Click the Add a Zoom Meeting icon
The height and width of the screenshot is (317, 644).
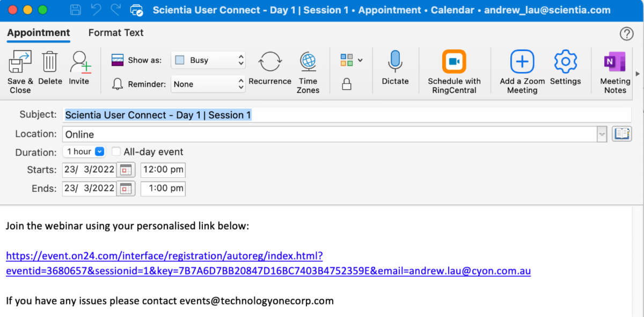tap(521, 61)
